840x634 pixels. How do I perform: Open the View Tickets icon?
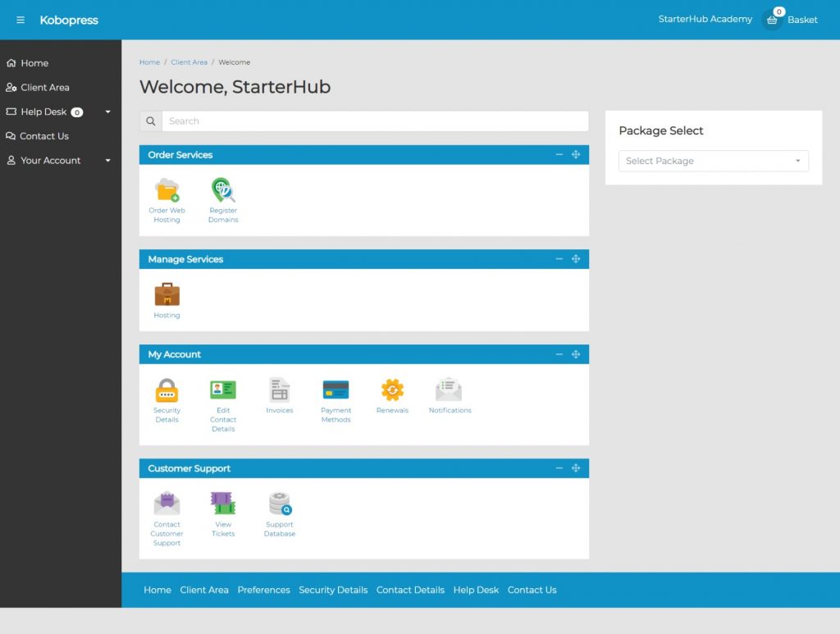tap(223, 504)
